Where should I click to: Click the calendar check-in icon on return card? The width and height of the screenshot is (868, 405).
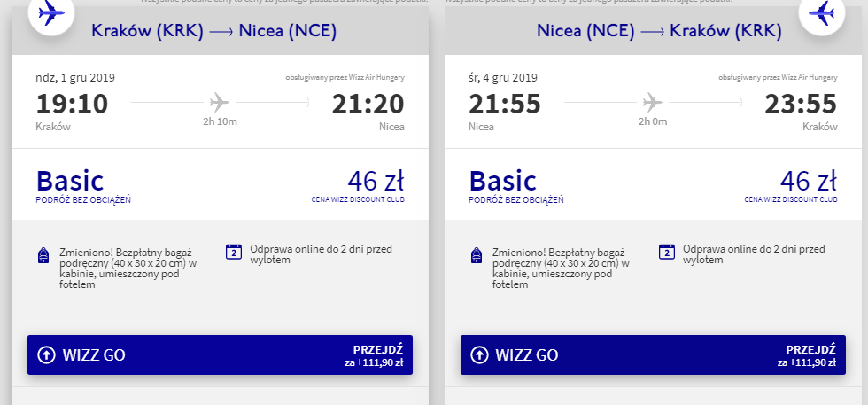coord(667,251)
